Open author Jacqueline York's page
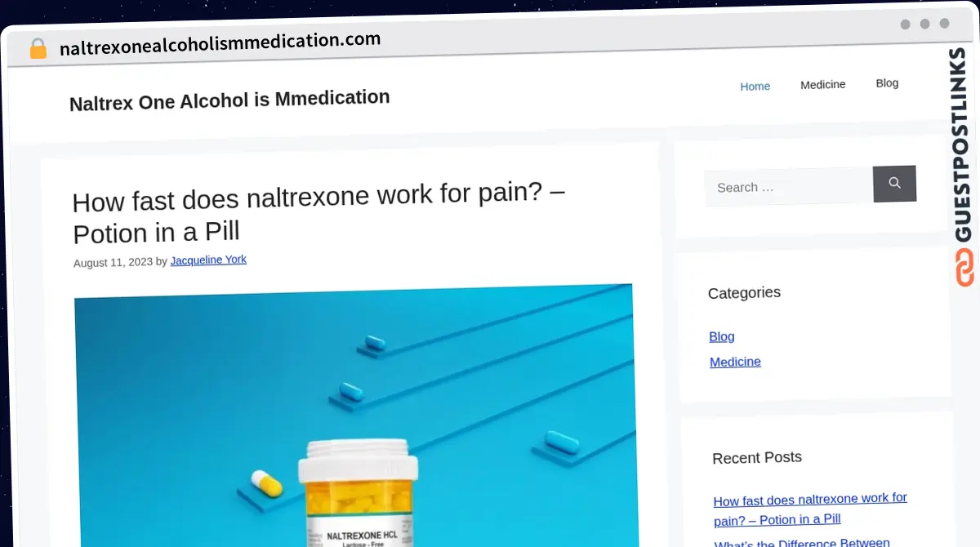 pos(208,260)
